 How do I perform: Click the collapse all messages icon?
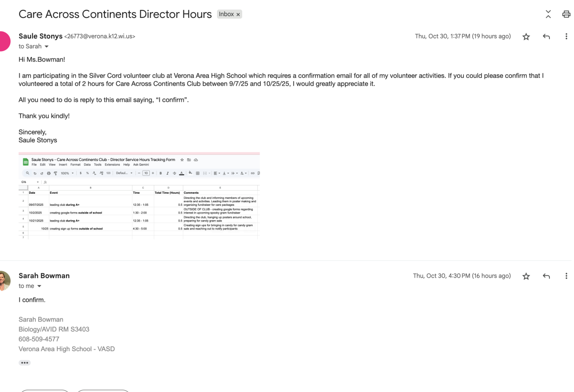pyautogui.click(x=548, y=14)
